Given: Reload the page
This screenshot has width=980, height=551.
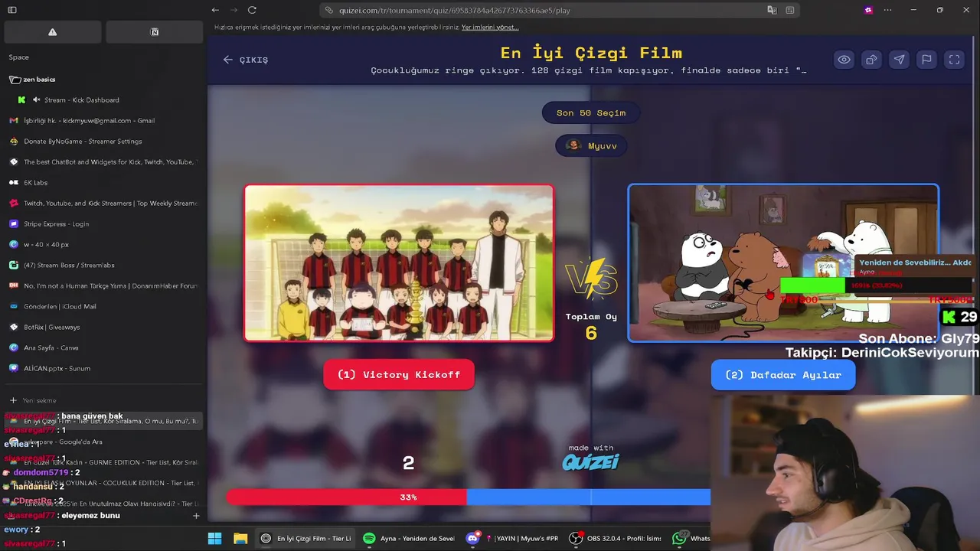Looking at the screenshot, I should coord(252,10).
